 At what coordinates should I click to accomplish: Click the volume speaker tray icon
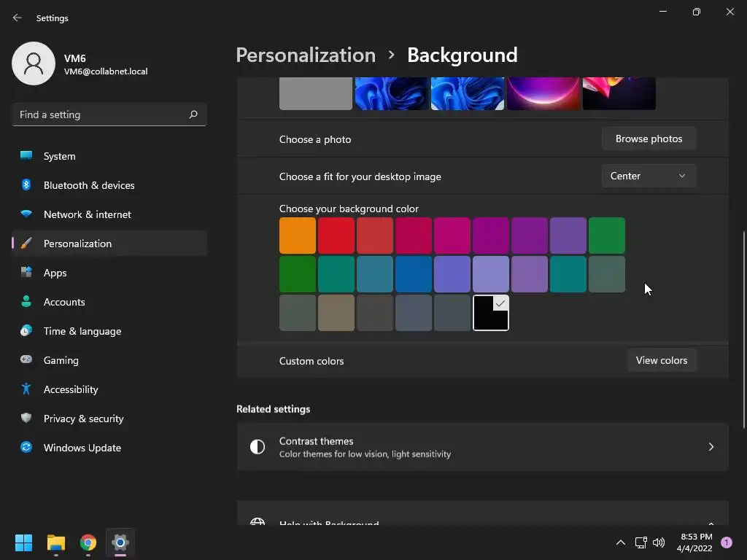tap(659, 542)
